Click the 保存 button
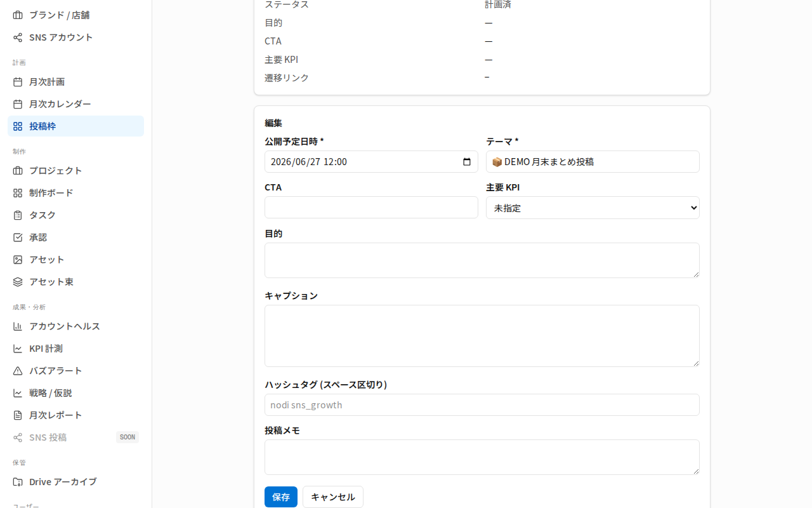This screenshot has height=508, width=812. (x=281, y=497)
